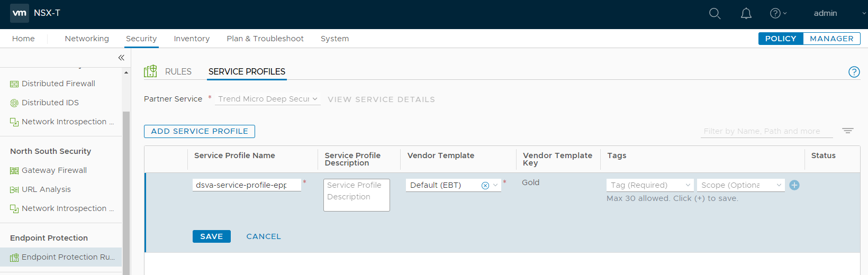868x275 pixels.
Task: Click the add tag plus icon
Action: point(794,185)
